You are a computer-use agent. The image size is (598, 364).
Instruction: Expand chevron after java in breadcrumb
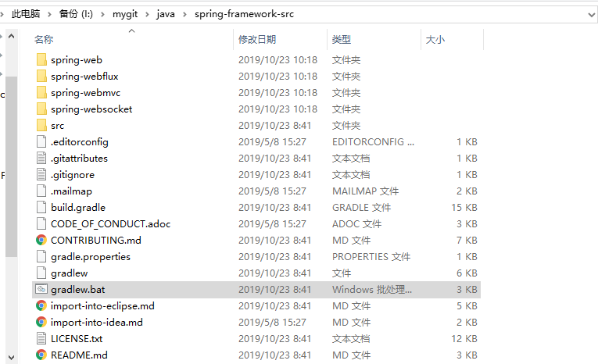coord(185,15)
